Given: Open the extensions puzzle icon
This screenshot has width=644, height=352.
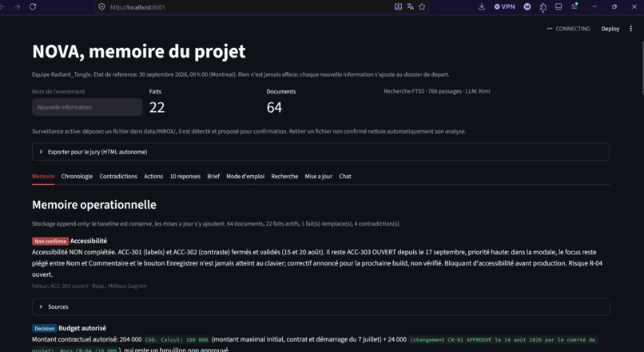Looking at the screenshot, I should click(543, 7).
